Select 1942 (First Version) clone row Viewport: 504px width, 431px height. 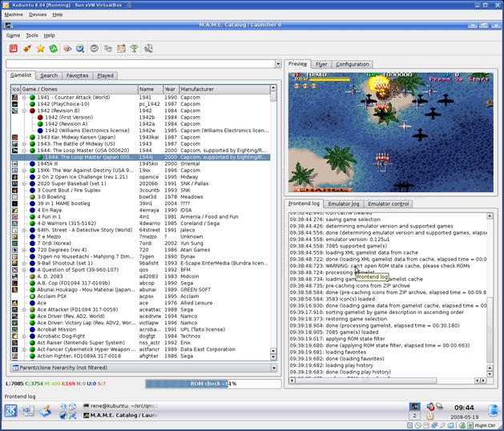140,117
